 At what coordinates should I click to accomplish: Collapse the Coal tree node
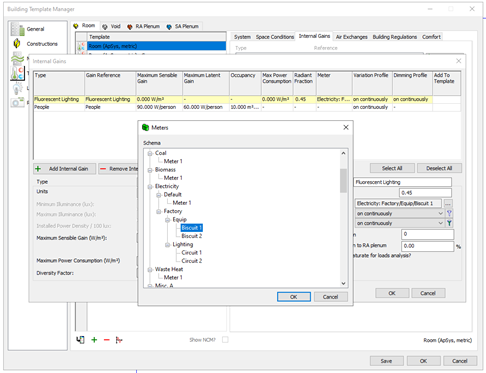[x=150, y=153]
